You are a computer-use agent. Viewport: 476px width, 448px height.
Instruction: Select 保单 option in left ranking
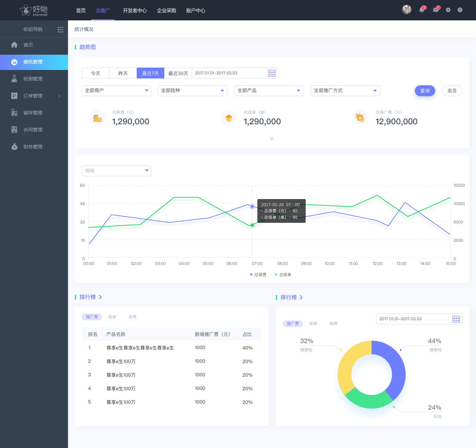point(112,317)
